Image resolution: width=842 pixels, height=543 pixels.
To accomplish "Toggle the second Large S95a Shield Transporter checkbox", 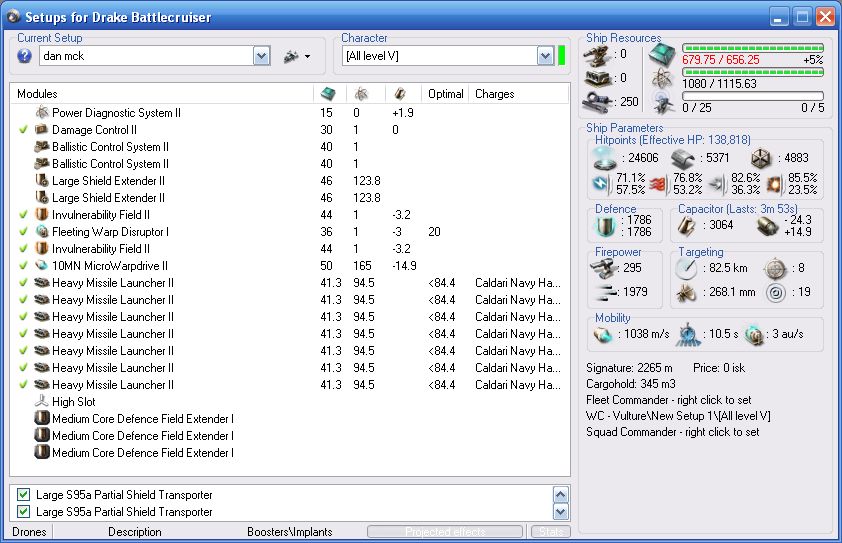I will (x=24, y=512).
